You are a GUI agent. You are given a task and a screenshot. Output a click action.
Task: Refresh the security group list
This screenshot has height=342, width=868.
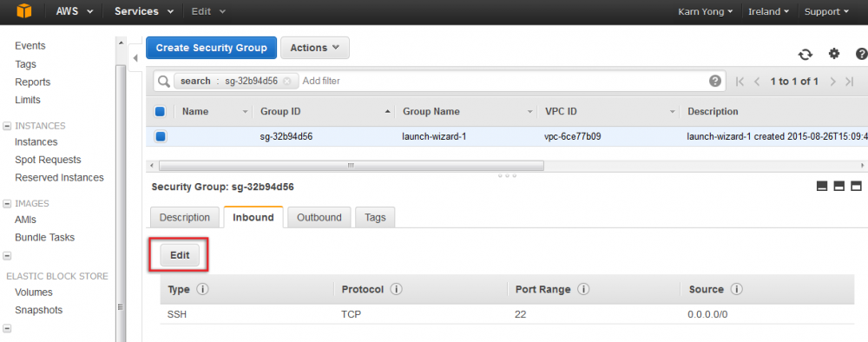(x=805, y=54)
